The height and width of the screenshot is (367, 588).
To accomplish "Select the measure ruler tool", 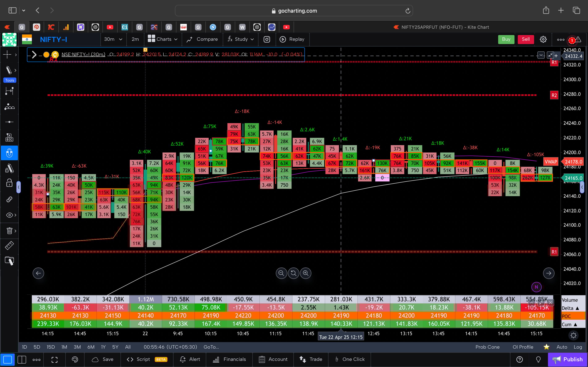I will (9, 245).
